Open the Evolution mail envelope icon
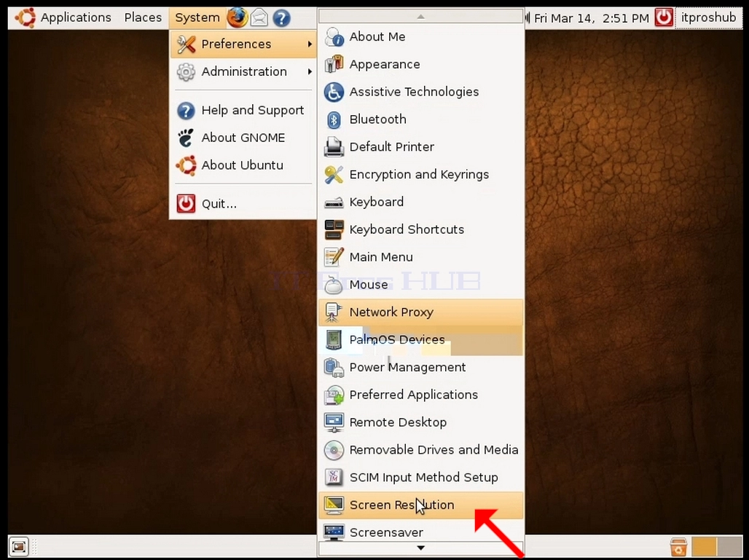The height and width of the screenshot is (560, 749). click(x=259, y=18)
